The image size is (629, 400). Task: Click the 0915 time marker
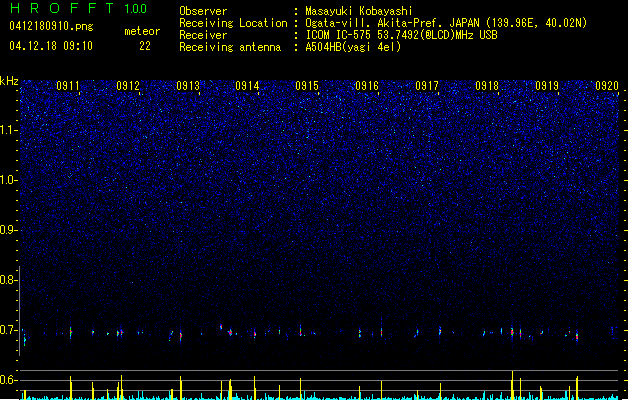click(x=307, y=86)
